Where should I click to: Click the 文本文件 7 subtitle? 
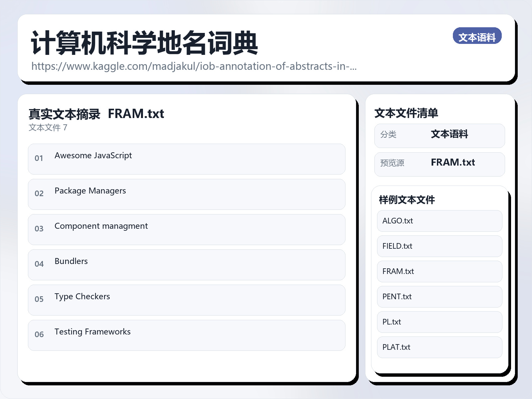coord(48,127)
